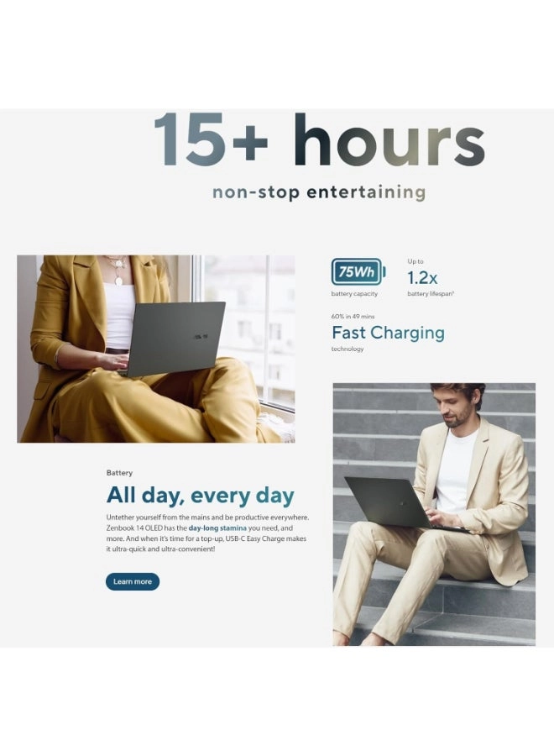Click the All day, every day heading
This screenshot has height=756, width=554.
201,496
